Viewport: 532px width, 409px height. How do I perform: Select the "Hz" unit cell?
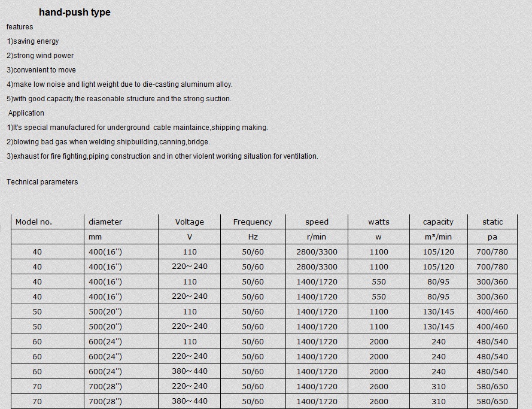point(253,237)
